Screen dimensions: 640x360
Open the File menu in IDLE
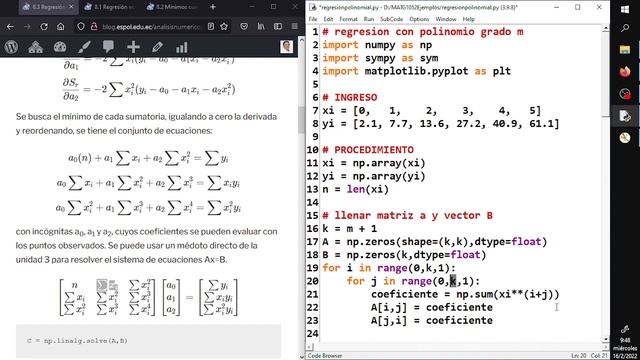[x=313, y=19]
